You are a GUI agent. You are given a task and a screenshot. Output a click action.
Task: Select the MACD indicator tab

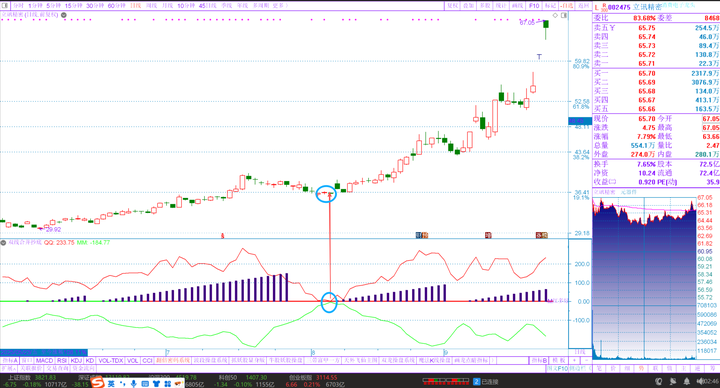point(45,360)
